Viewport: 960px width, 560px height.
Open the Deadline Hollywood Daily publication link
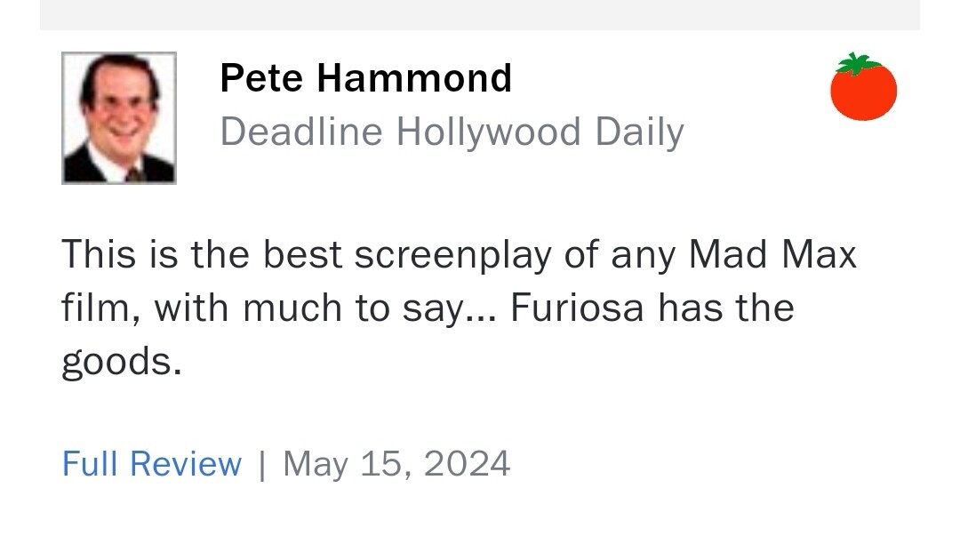(452, 132)
